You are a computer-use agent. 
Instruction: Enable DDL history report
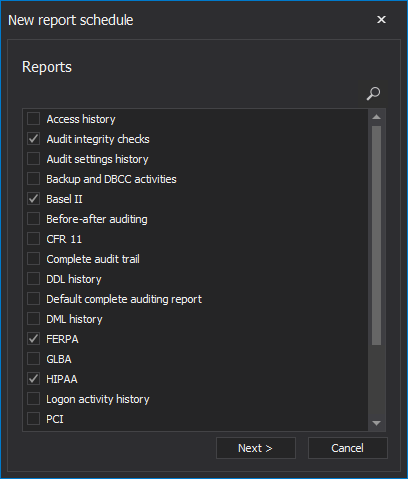pyautogui.click(x=33, y=279)
